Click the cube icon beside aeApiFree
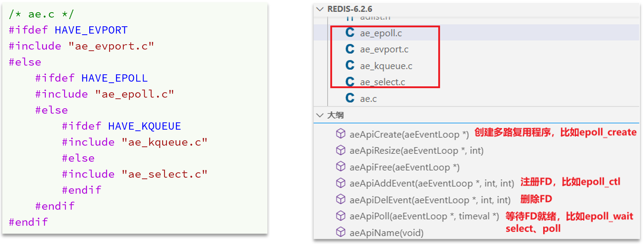The height and width of the screenshot is (244, 644). pos(340,167)
